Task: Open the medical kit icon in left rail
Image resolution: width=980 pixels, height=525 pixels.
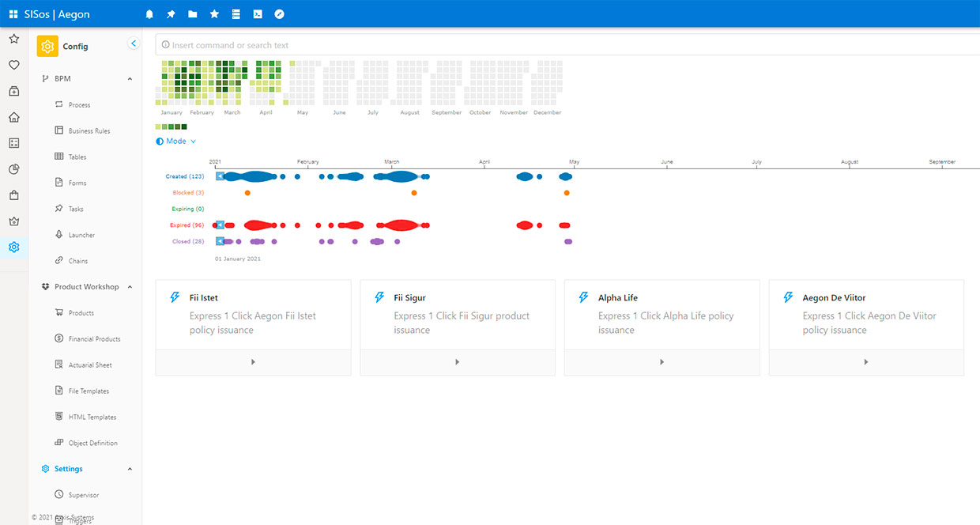Action: click(13, 91)
